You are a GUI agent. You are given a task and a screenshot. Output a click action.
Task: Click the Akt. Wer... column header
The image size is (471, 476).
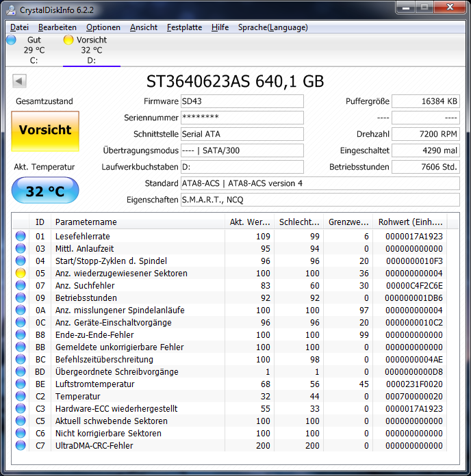(249, 222)
